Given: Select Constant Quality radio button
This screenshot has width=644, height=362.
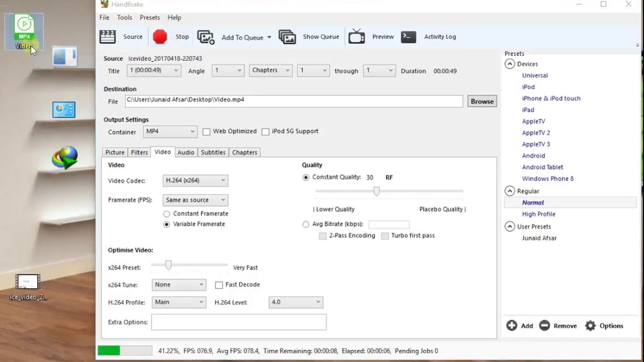Looking at the screenshot, I should 306,177.
